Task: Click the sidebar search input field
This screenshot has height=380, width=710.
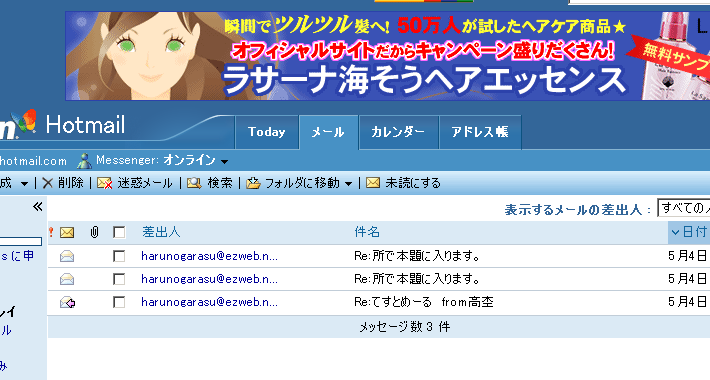Action: click(20, 241)
